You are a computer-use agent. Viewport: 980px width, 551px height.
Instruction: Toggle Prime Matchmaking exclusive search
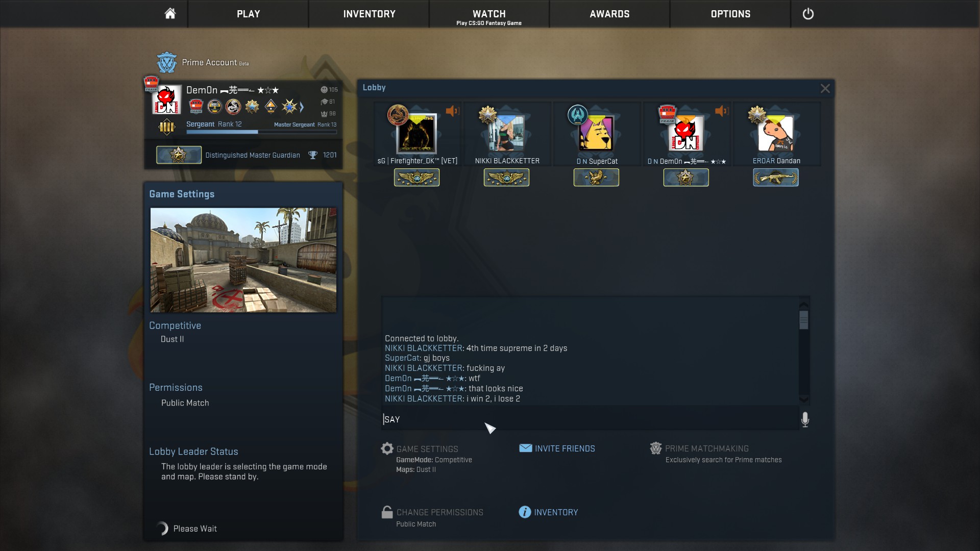(x=706, y=449)
